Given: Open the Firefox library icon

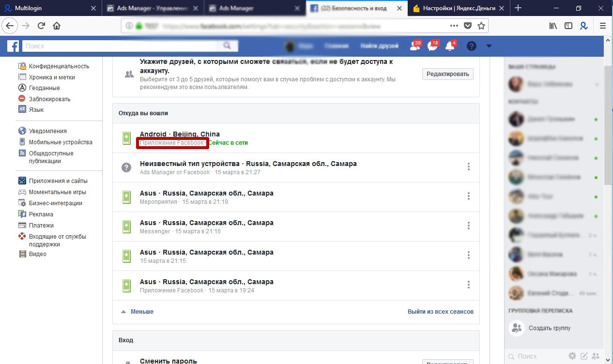Looking at the screenshot, I should [x=553, y=26].
